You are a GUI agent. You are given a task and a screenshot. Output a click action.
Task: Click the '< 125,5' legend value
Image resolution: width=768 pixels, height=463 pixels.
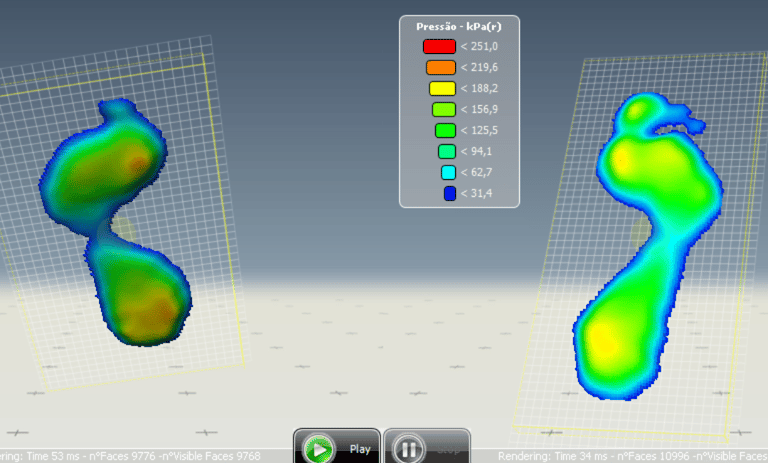pyautogui.click(x=479, y=131)
